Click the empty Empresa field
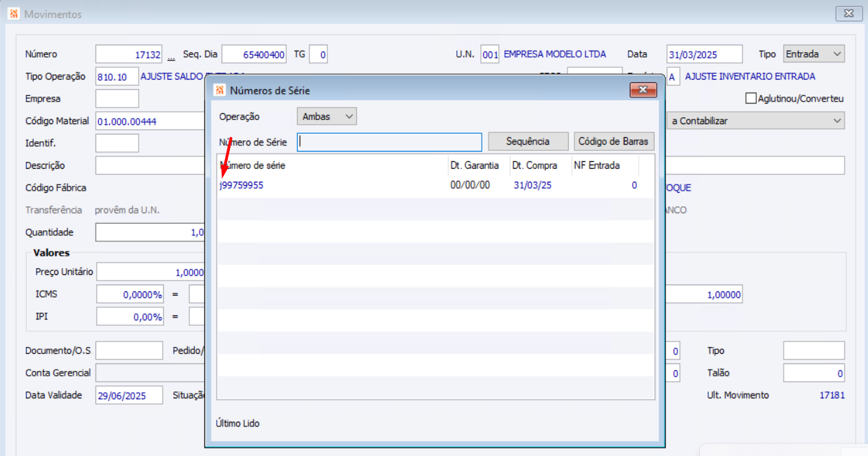This screenshot has height=456, width=868. point(117,99)
